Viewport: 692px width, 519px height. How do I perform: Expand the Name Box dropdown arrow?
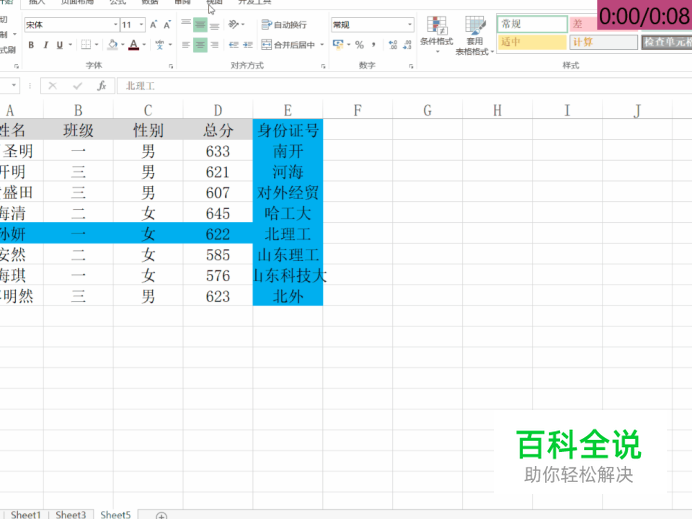[x=14, y=85]
